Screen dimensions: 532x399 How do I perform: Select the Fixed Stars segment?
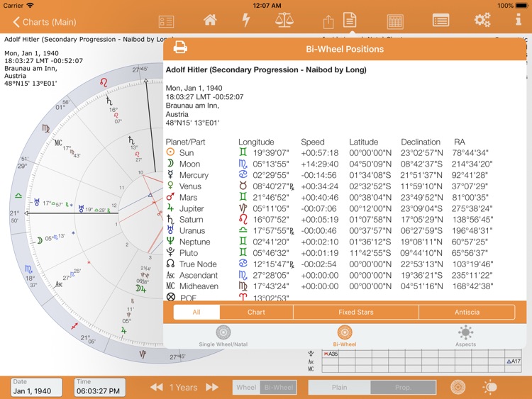[x=356, y=313]
